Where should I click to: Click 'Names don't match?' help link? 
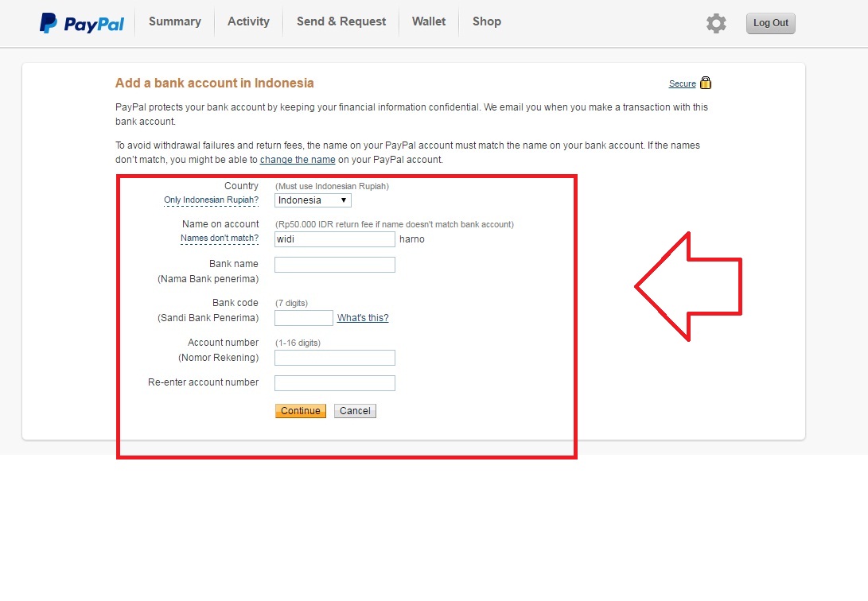[x=220, y=238]
